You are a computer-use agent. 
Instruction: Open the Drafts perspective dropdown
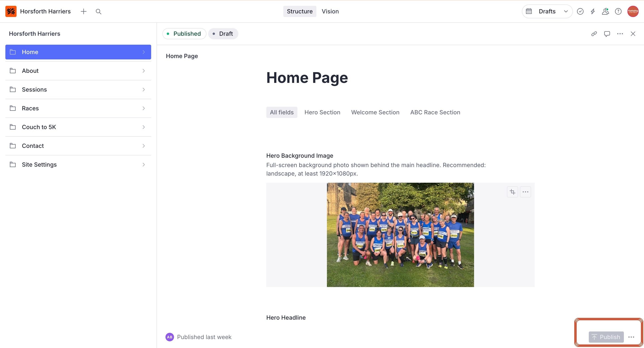pyautogui.click(x=547, y=11)
